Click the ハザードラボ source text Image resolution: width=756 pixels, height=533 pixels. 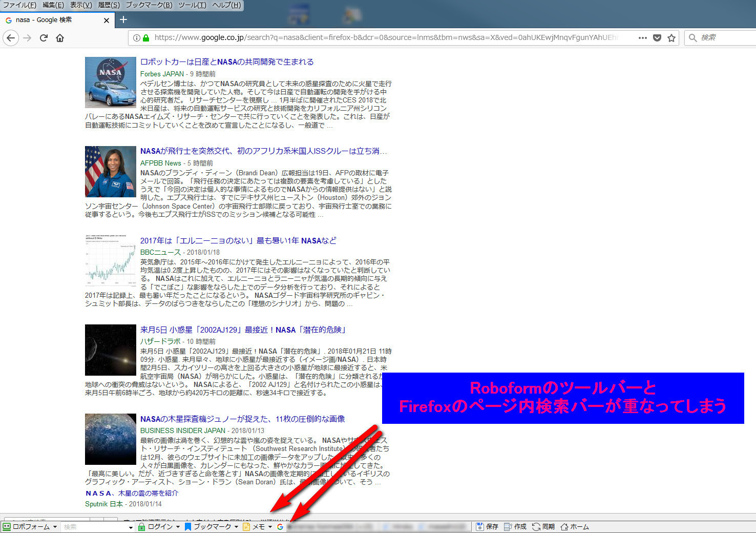point(160,341)
